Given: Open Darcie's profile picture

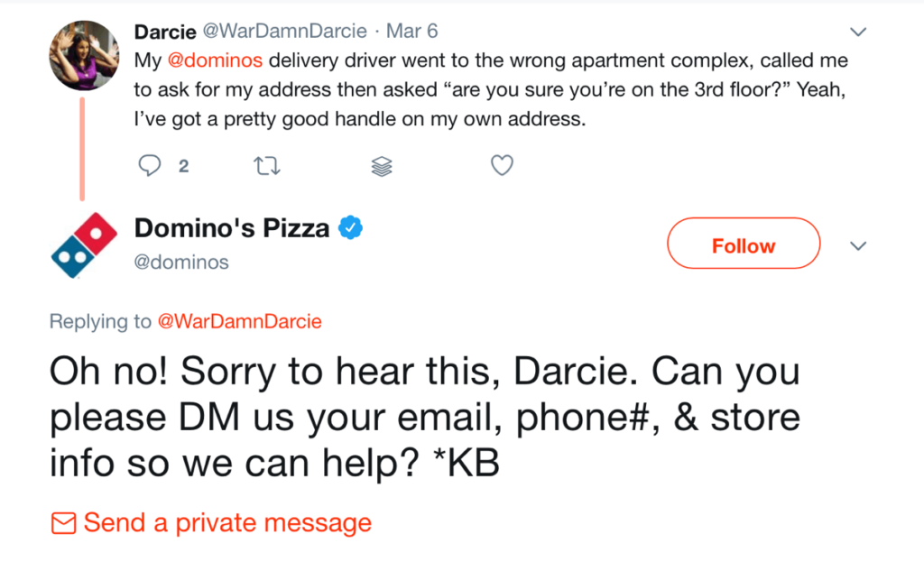Looking at the screenshot, I should click(82, 54).
